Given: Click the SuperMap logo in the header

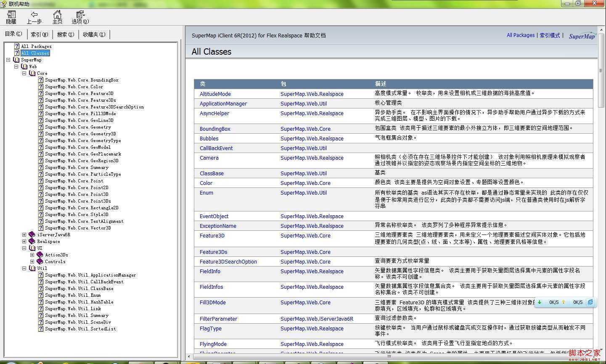Looking at the screenshot, I should (582, 36).
